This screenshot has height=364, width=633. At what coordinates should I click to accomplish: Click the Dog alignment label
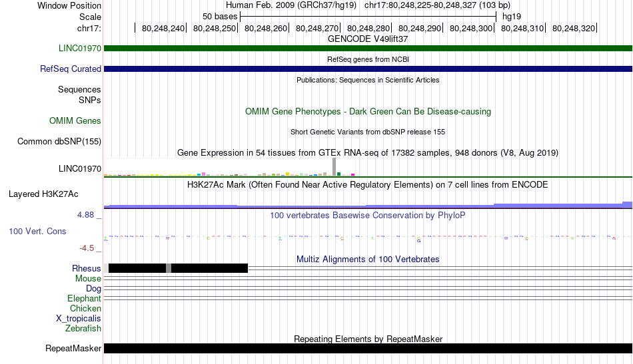coord(93,289)
